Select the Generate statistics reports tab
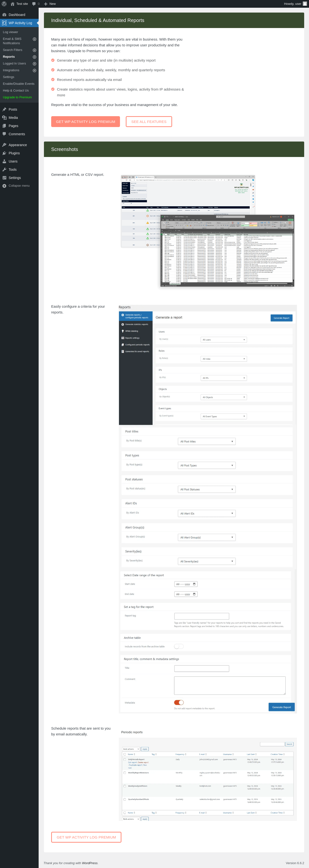The height and width of the screenshot is (868, 309). [136, 325]
